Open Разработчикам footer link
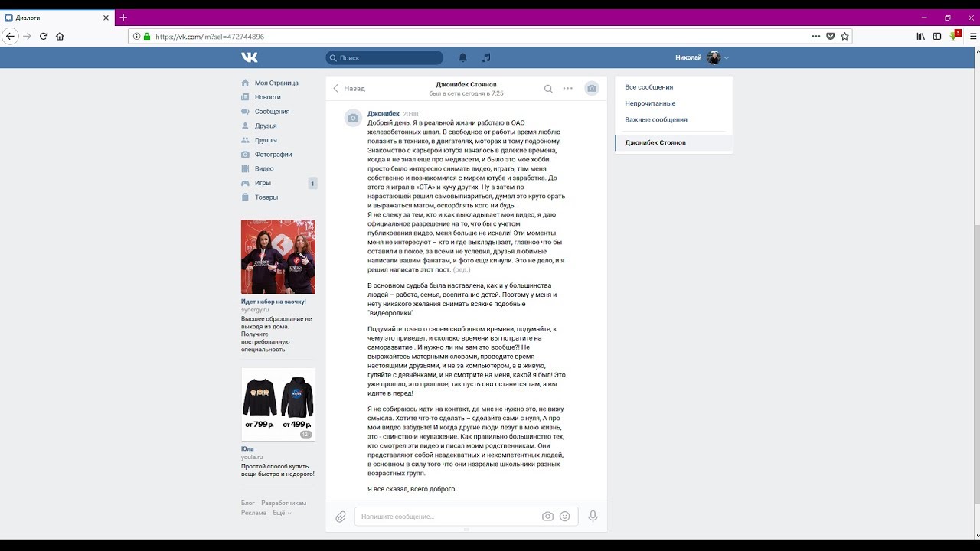This screenshot has width=980, height=551. point(283,503)
